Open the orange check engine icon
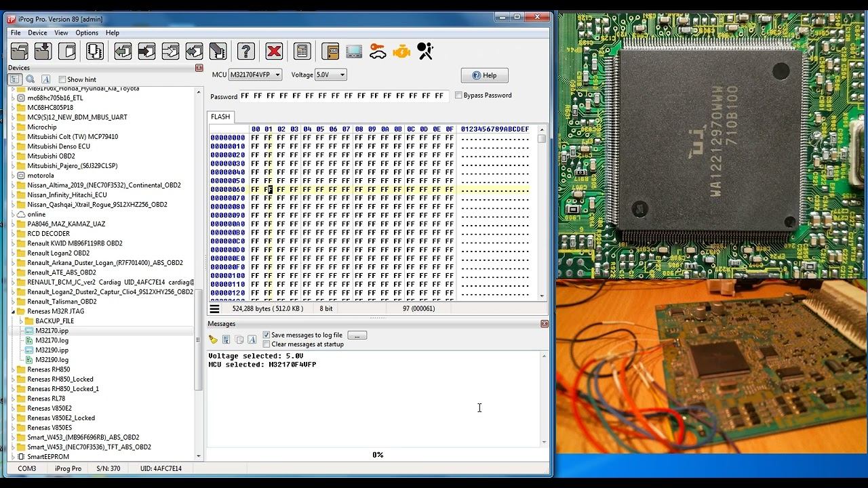 point(401,51)
